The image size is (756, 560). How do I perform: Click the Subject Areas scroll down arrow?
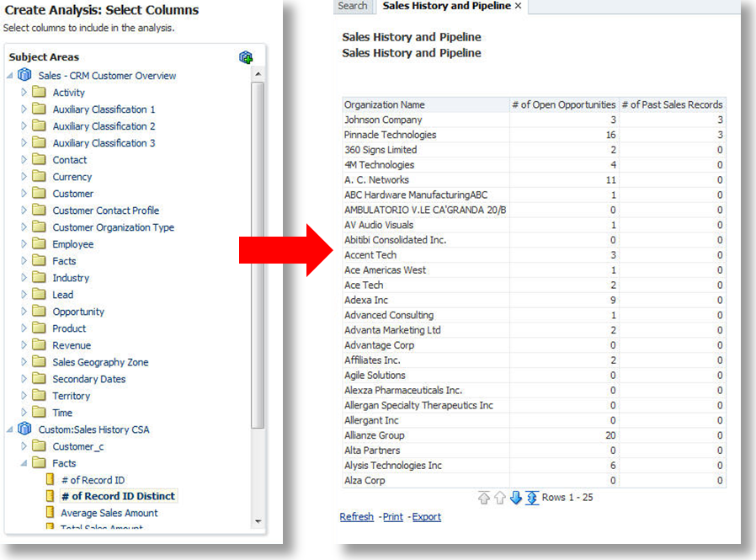click(x=258, y=521)
